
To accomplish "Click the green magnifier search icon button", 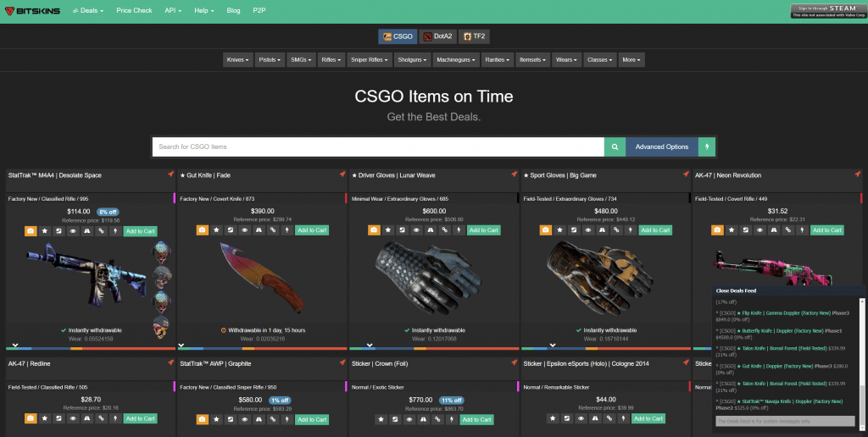I will click(x=615, y=147).
